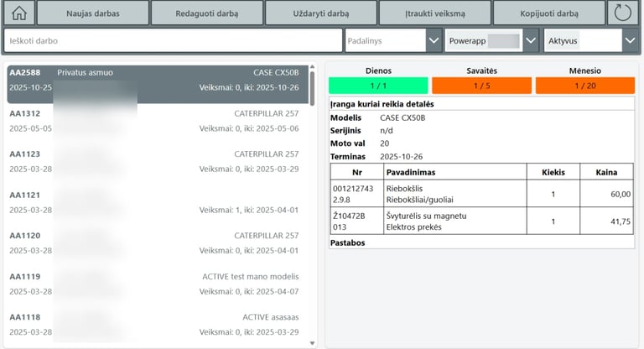The height and width of the screenshot is (349, 644).
Task: Click the price 41,75 cell
Action: click(x=606, y=221)
